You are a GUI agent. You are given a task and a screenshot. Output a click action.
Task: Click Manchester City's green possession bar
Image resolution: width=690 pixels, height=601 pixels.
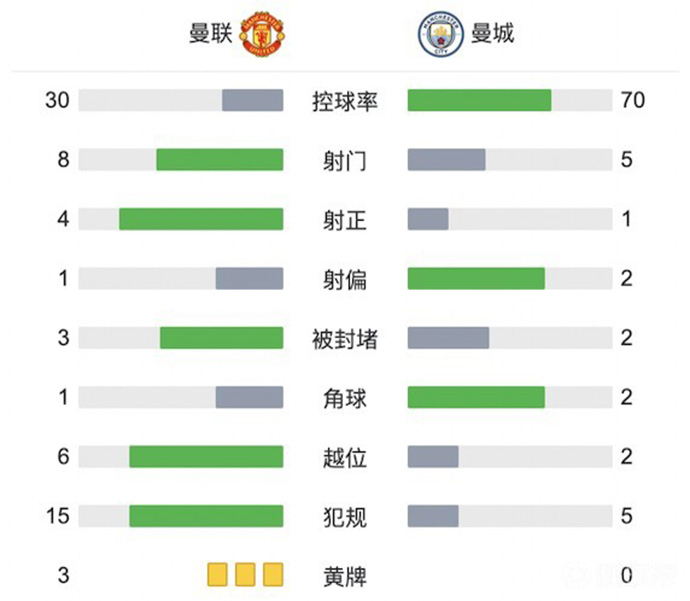click(x=479, y=100)
